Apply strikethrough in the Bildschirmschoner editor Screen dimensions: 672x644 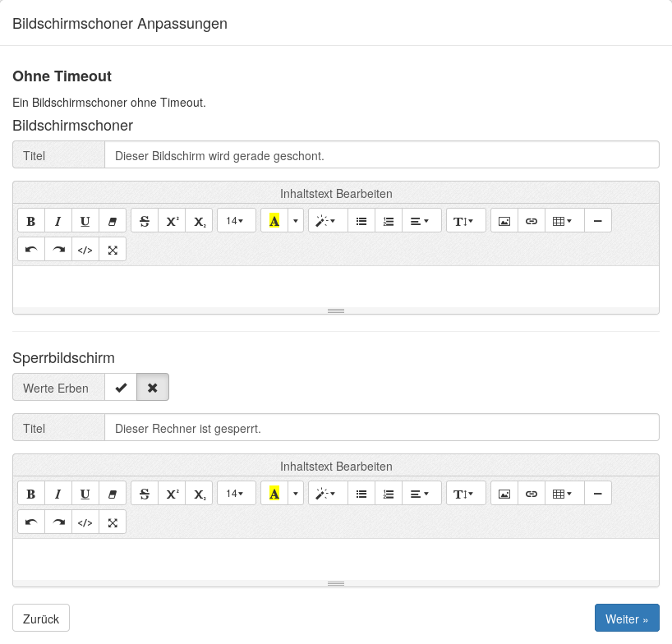pyautogui.click(x=145, y=221)
